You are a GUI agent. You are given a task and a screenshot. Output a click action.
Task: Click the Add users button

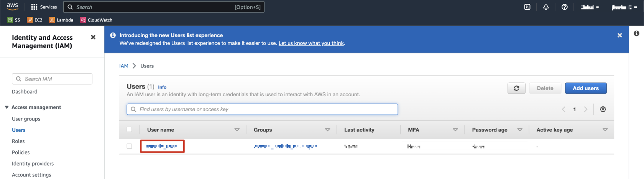pyautogui.click(x=586, y=88)
